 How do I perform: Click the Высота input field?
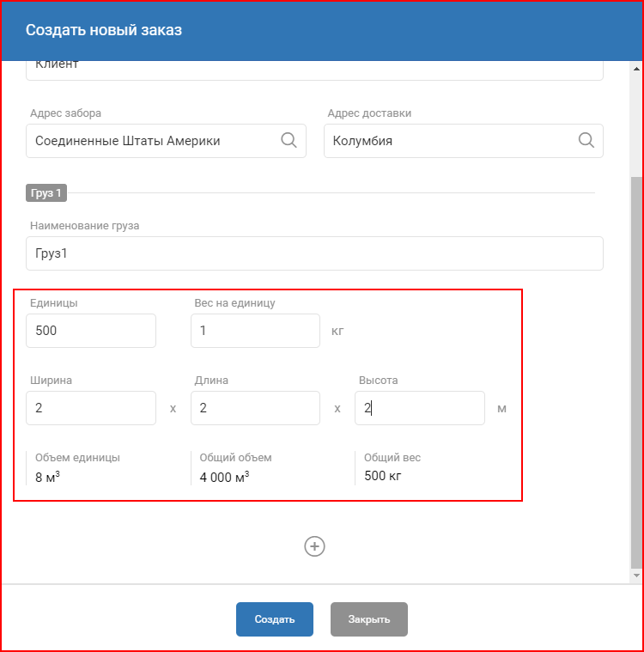pyautogui.click(x=420, y=408)
